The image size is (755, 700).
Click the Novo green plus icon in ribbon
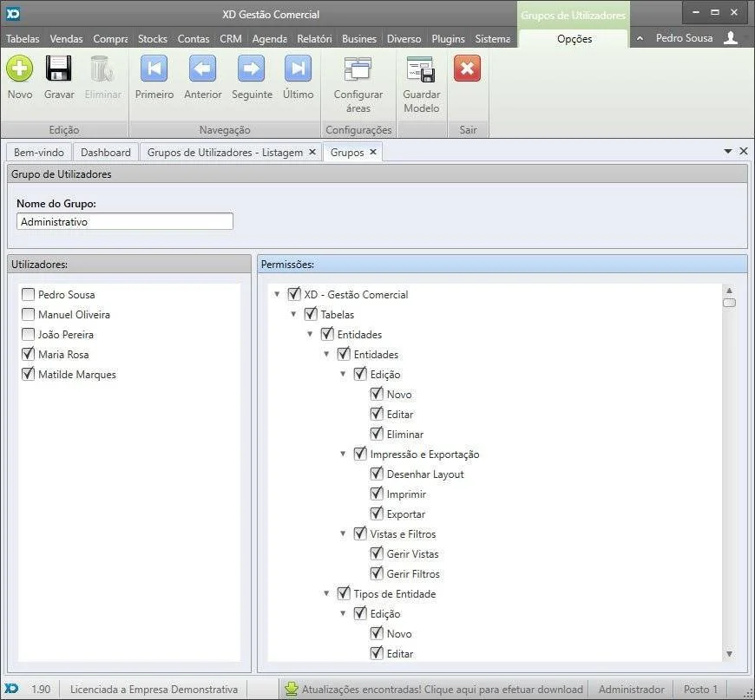tap(20, 69)
